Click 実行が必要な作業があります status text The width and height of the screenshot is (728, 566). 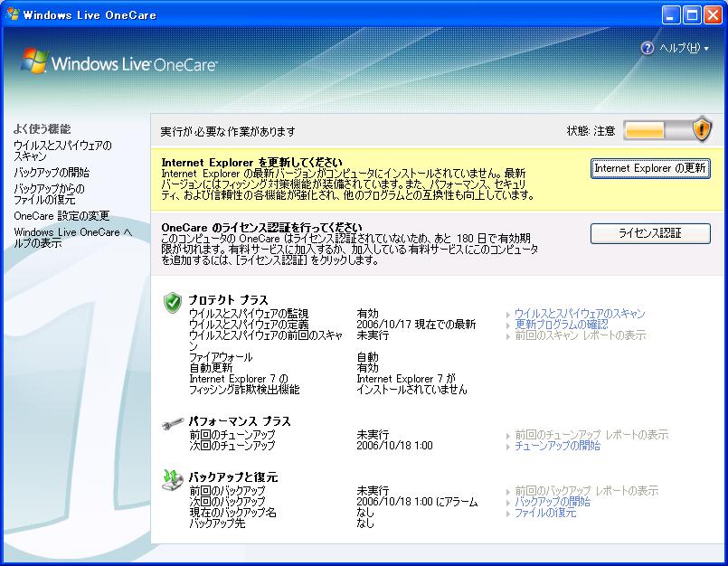(x=228, y=132)
